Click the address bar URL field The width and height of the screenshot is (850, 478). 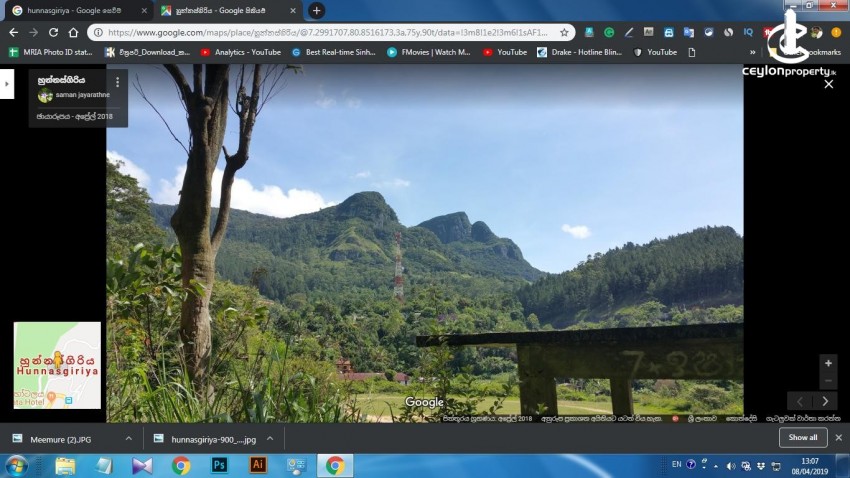330,32
